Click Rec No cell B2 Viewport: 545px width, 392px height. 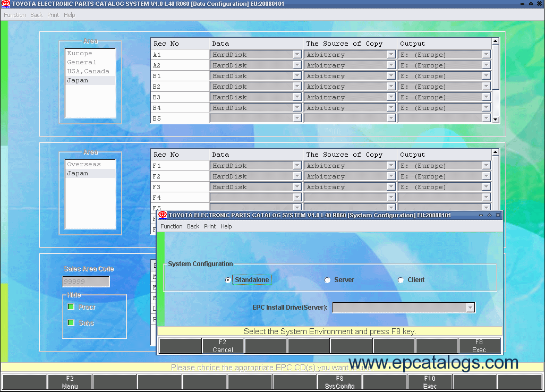point(180,87)
